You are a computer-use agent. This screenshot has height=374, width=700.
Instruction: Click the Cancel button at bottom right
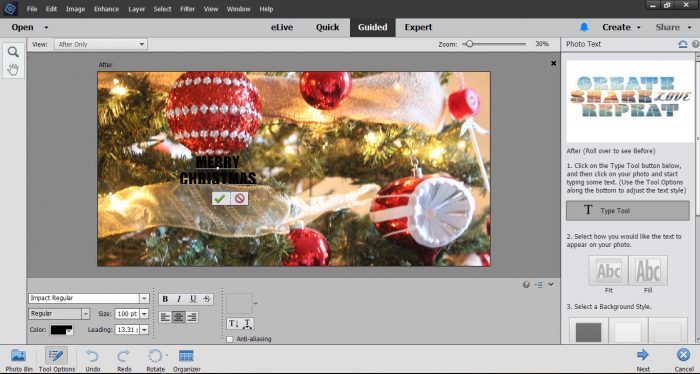coord(683,361)
